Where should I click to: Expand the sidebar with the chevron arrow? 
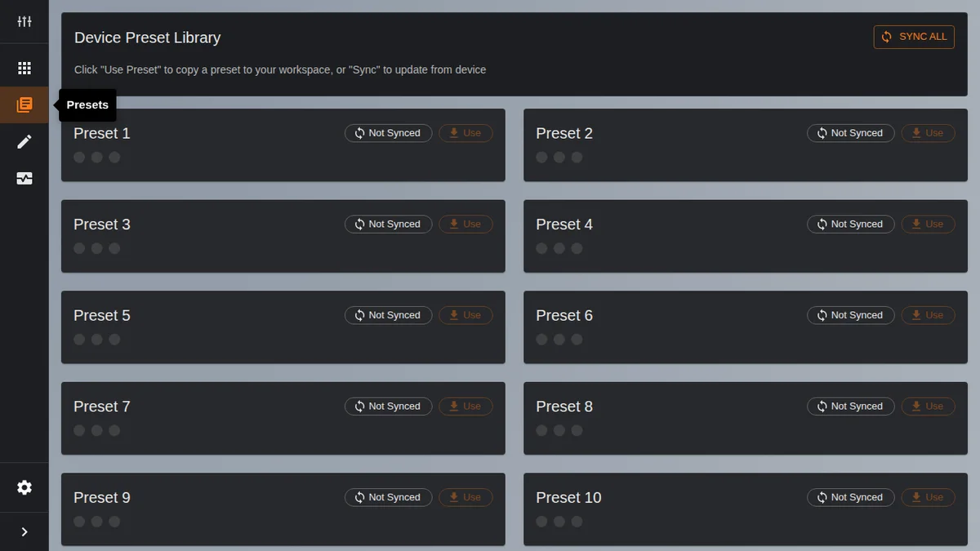pos(24,532)
